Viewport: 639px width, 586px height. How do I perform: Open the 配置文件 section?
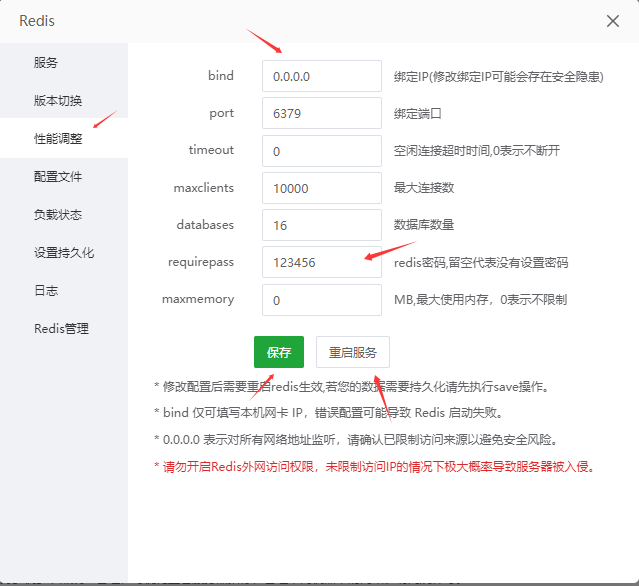58,176
